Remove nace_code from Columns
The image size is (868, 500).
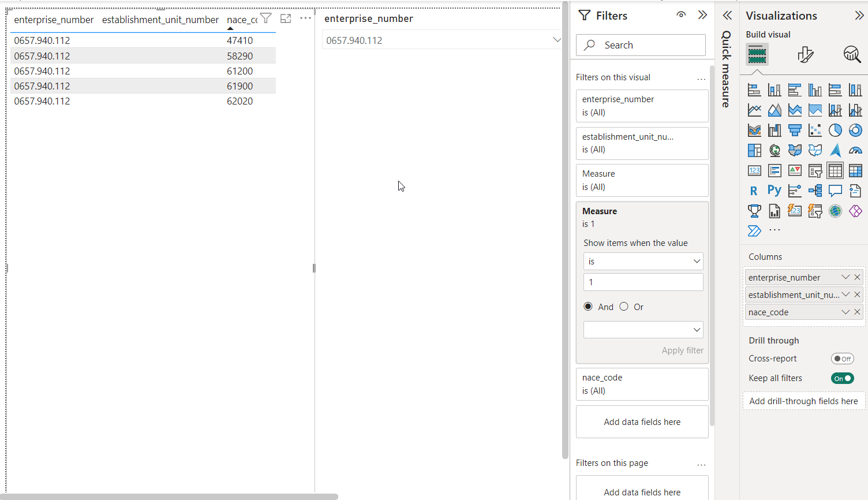coord(857,312)
